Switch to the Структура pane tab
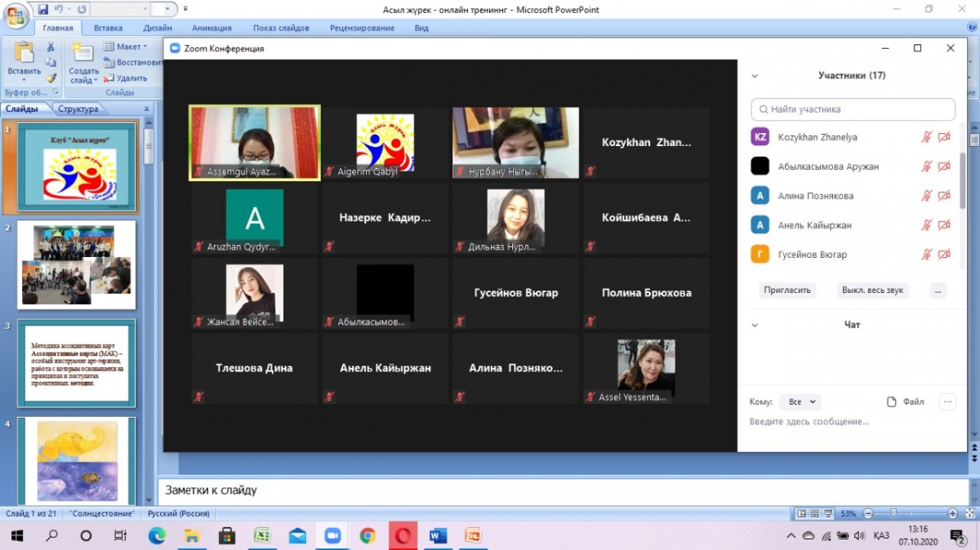980x550 pixels. coord(78,109)
